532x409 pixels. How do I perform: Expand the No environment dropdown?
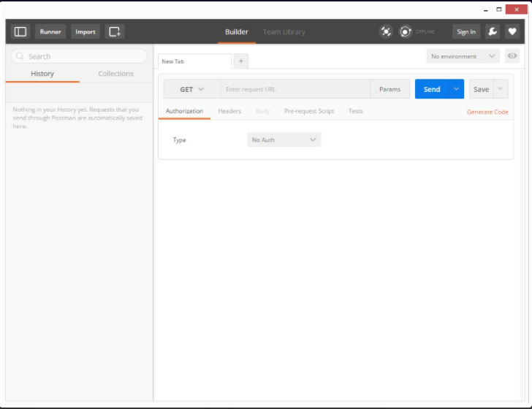463,56
